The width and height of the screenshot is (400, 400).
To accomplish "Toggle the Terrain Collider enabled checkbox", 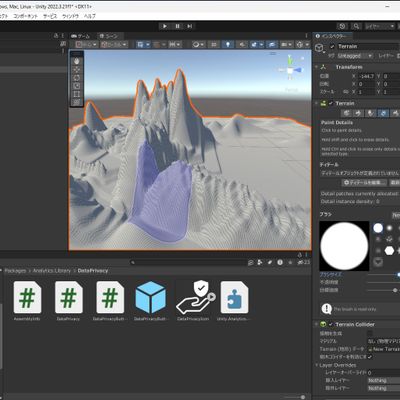I will (331, 324).
